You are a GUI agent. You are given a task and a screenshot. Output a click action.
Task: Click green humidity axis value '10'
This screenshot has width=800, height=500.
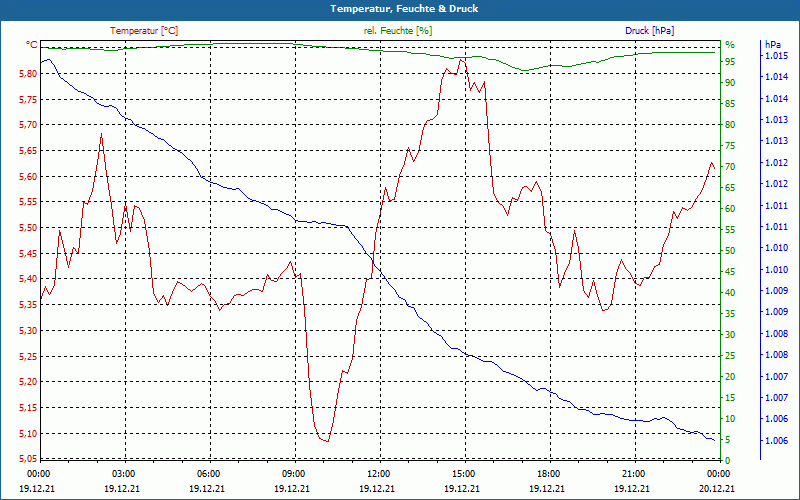730,419
